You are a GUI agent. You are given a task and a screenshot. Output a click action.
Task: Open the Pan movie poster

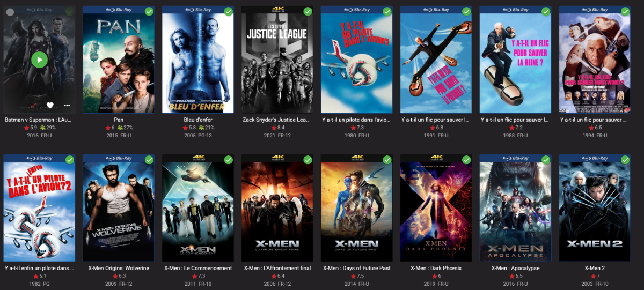[119, 60]
